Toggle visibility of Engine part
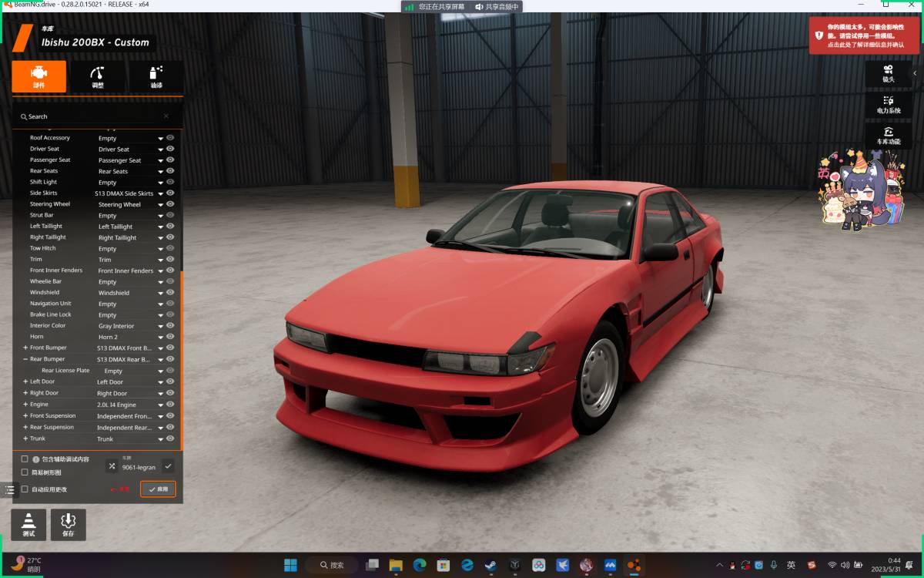This screenshot has width=924, height=578. coord(170,404)
